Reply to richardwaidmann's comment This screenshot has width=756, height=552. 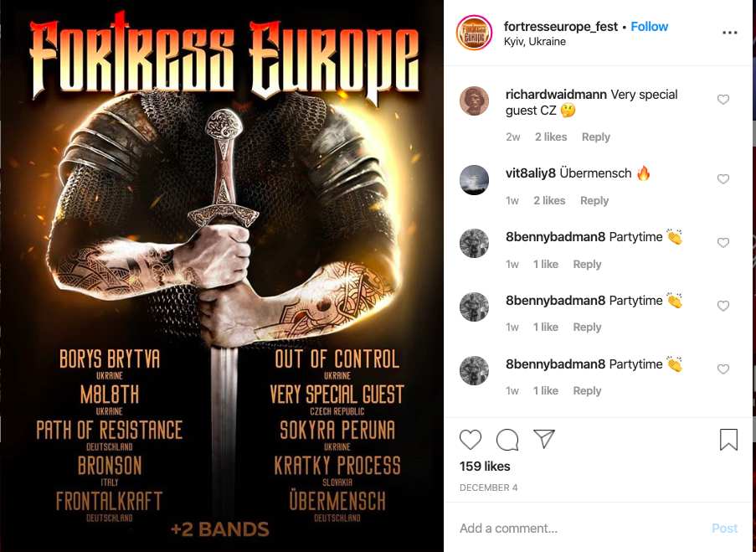pyautogui.click(x=596, y=137)
